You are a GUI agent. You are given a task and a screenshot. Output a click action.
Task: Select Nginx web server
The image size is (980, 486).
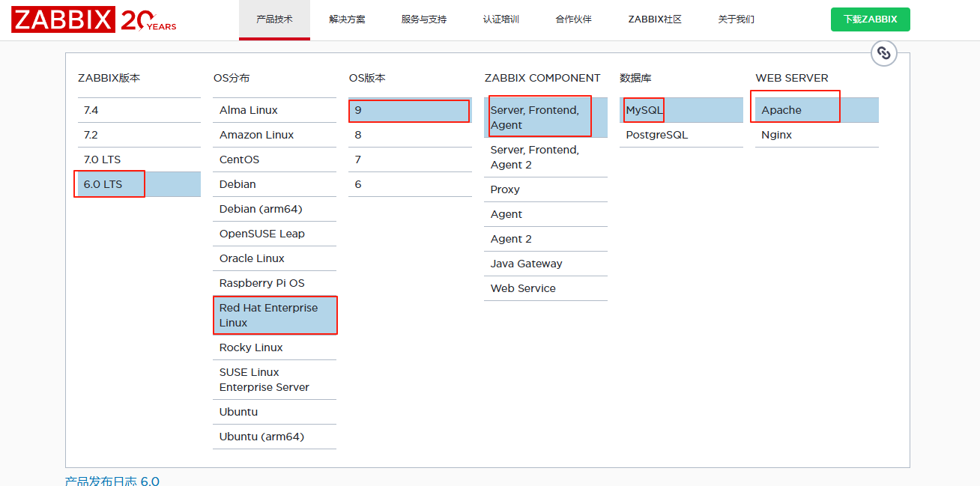(x=817, y=135)
